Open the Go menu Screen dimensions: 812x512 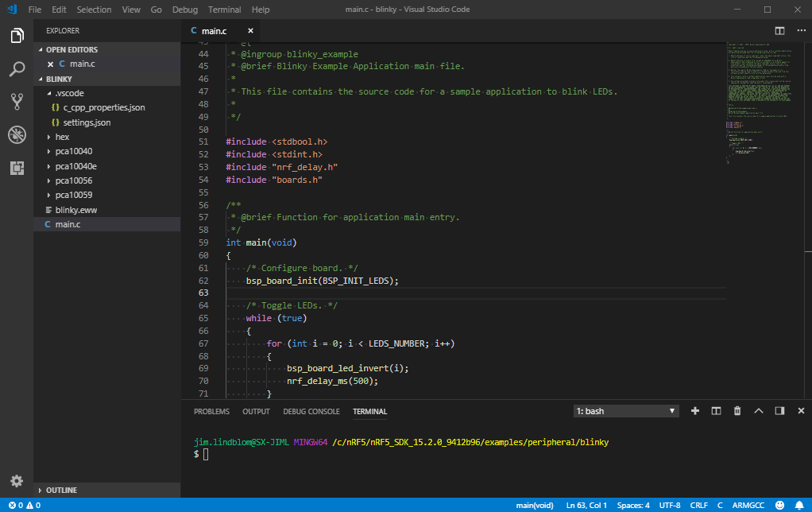(x=156, y=10)
